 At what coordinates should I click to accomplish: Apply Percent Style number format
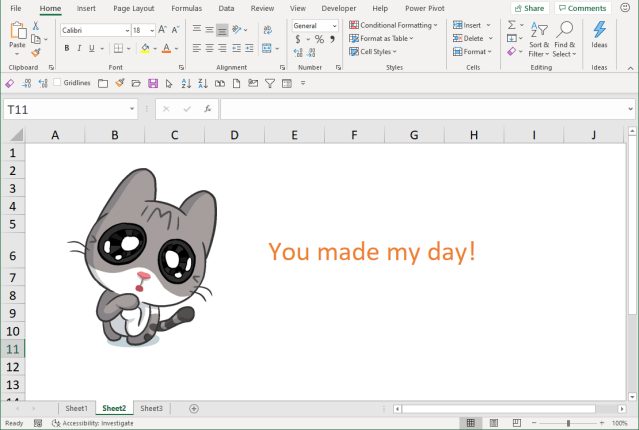319,39
